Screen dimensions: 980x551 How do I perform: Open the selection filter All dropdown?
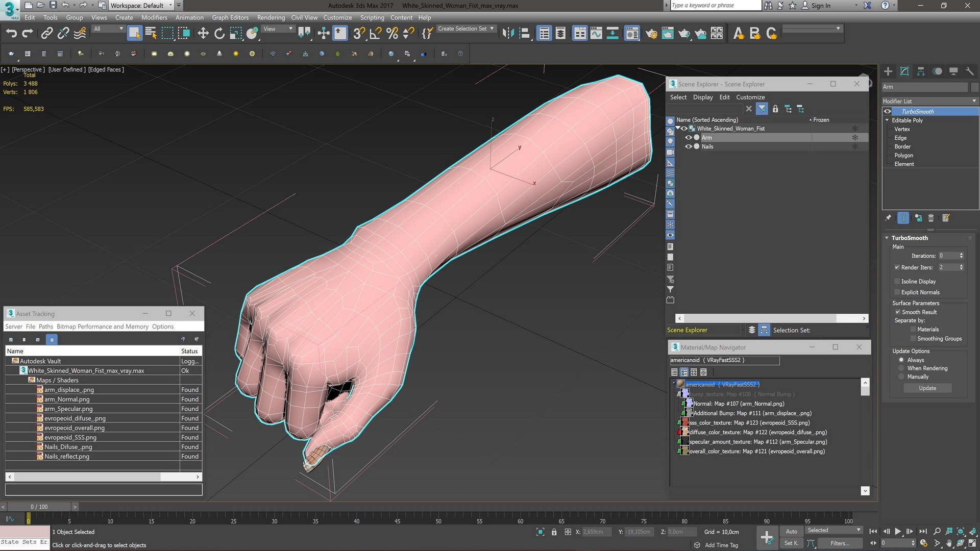point(108,29)
